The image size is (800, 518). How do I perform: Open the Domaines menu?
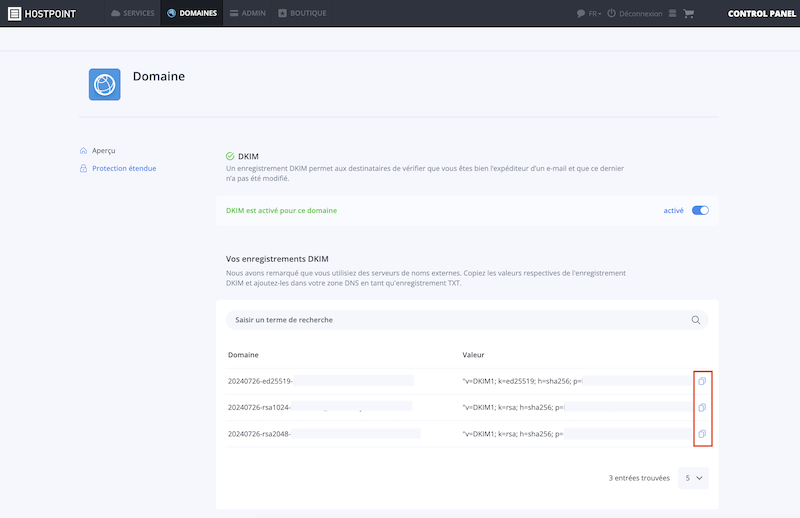(192, 13)
